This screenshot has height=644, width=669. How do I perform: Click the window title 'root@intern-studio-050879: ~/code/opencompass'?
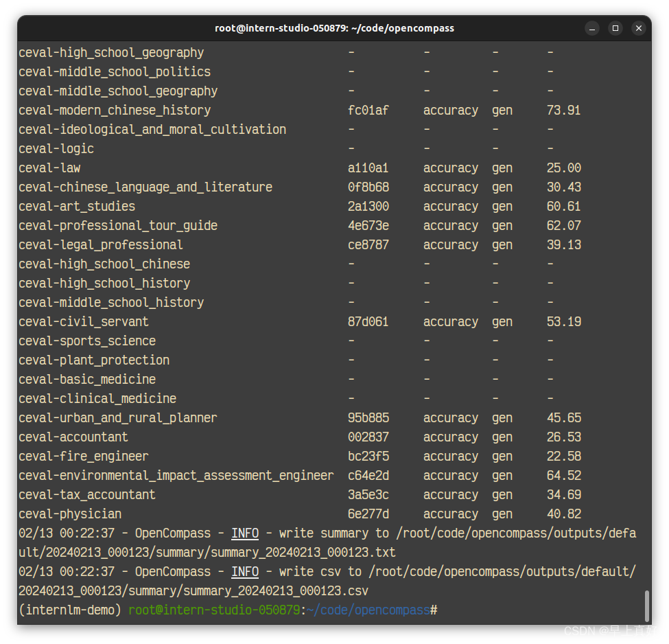tap(335, 28)
